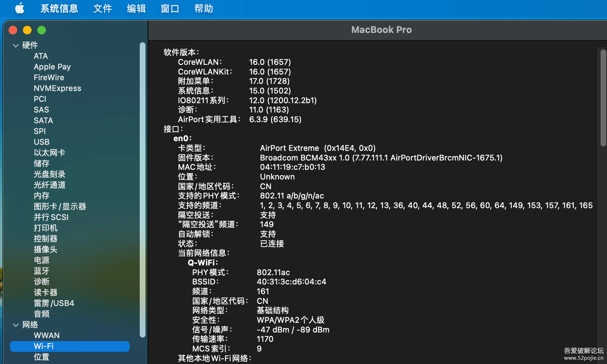This screenshot has height=364, width=607.
Task: Click the AirPort实用工具 version 6.3.9 (639.15)
Action: (x=275, y=120)
